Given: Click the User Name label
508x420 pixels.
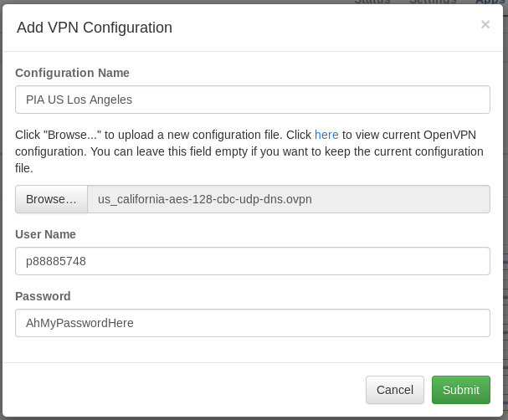Looking at the screenshot, I should [45, 234].
